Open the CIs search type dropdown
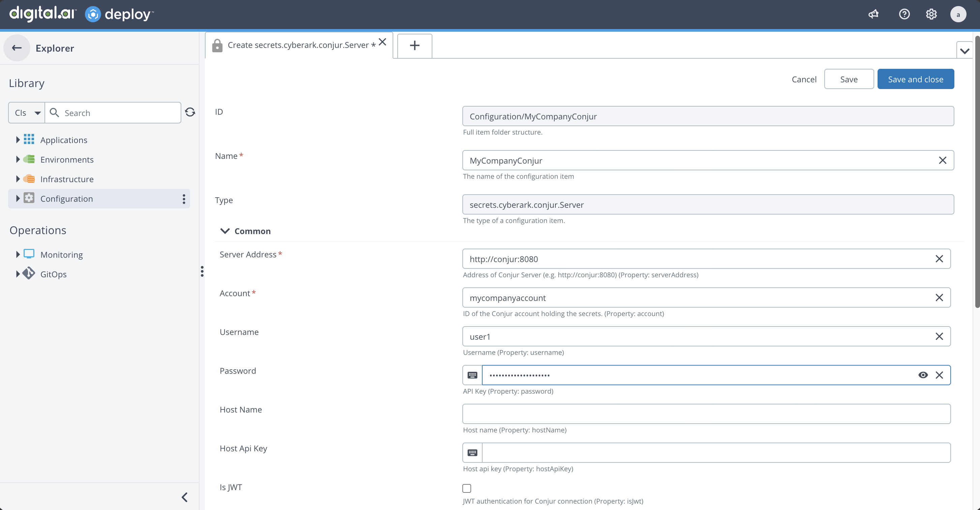This screenshot has width=980, height=510. point(27,113)
